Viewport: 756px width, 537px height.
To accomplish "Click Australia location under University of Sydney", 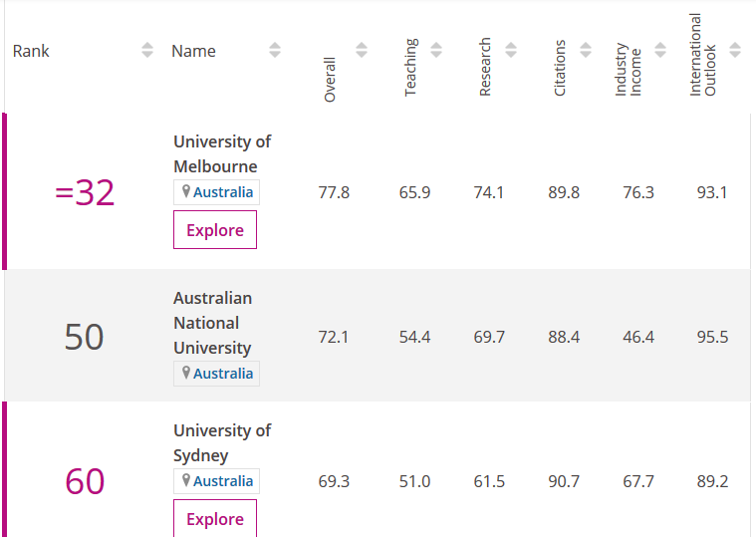I will tap(223, 481).
